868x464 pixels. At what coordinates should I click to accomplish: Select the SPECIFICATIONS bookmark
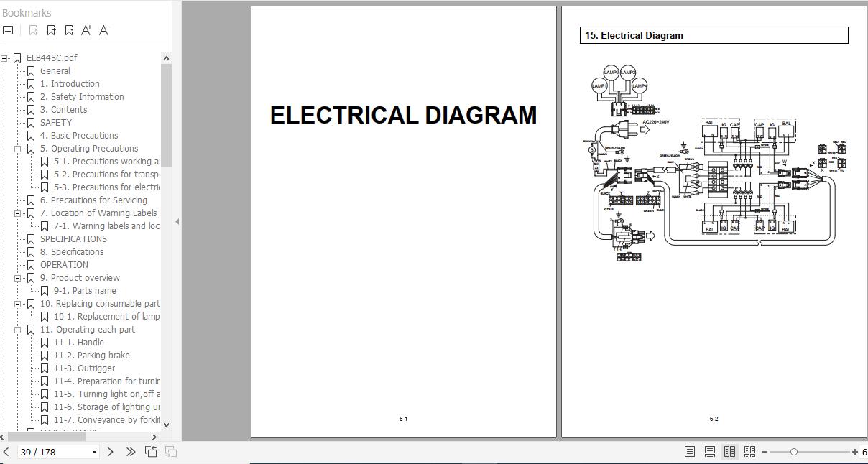click(73, 239)
